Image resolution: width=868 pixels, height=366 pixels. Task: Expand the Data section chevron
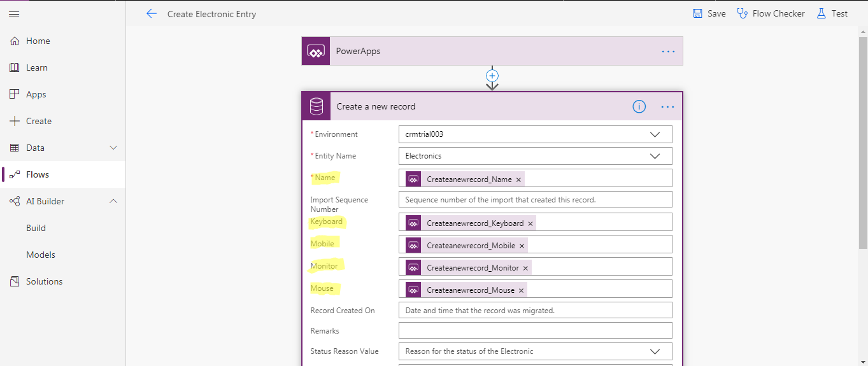pyautogui.click(x=113, y=148)
